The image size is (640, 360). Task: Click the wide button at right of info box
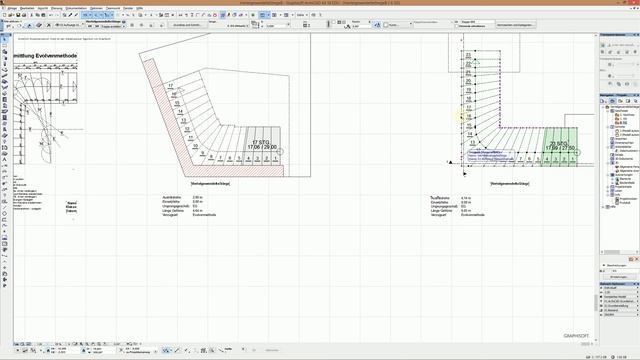click(x=515, y=25)
